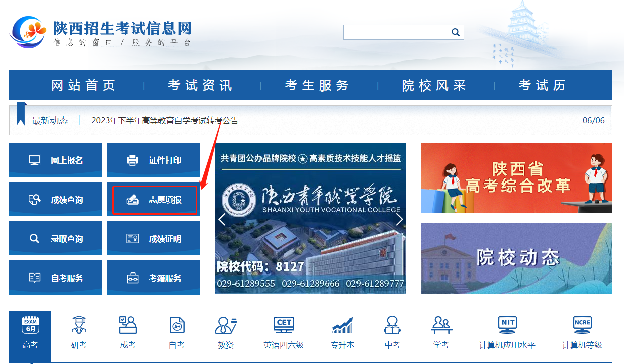Image resolution: width=624 pixels, height=364 pixels.
Task: Select the 中考 reading icon
Action: [392, 325]
